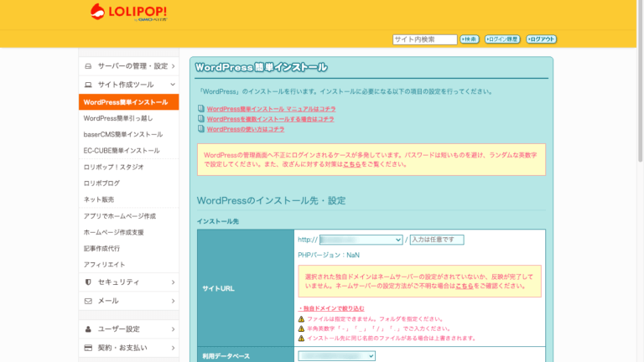Image resolution: width=644 pixels, height=362 pixels.
Task: Open ロリポブログ menu item
Action: (x=128, y=183)
